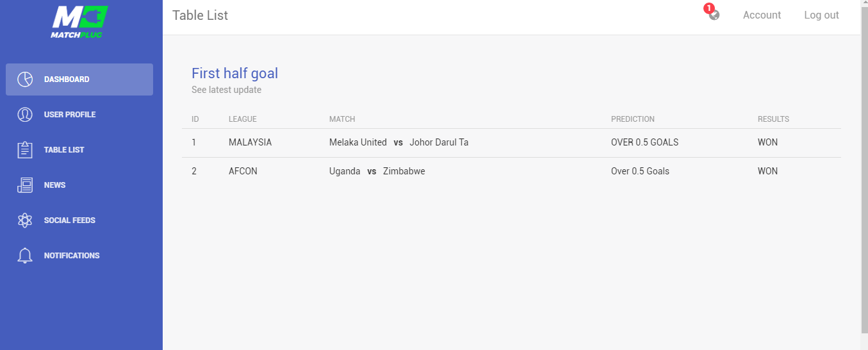Image resolution: width=868 pixels, height=350 pixels.
Task: Open the News newspaper icon
Action: [25, 185]
